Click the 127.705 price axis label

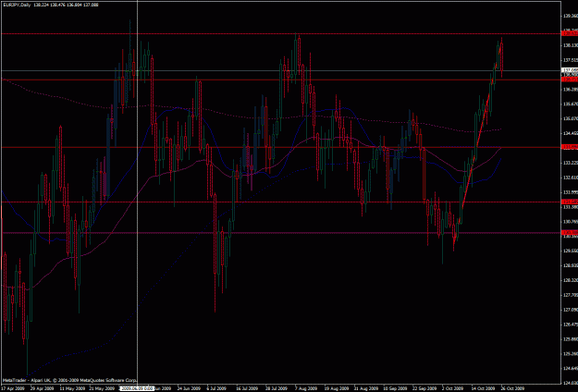(x=571, y=295)
